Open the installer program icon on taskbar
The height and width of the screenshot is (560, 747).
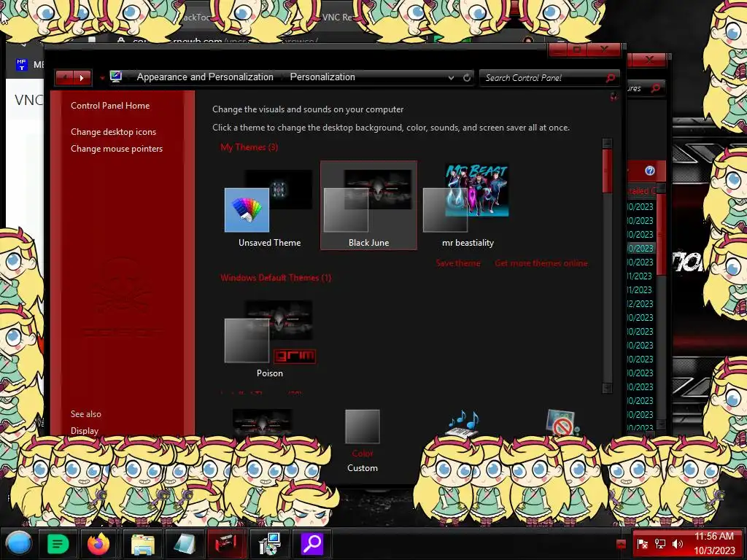(269, 543)
